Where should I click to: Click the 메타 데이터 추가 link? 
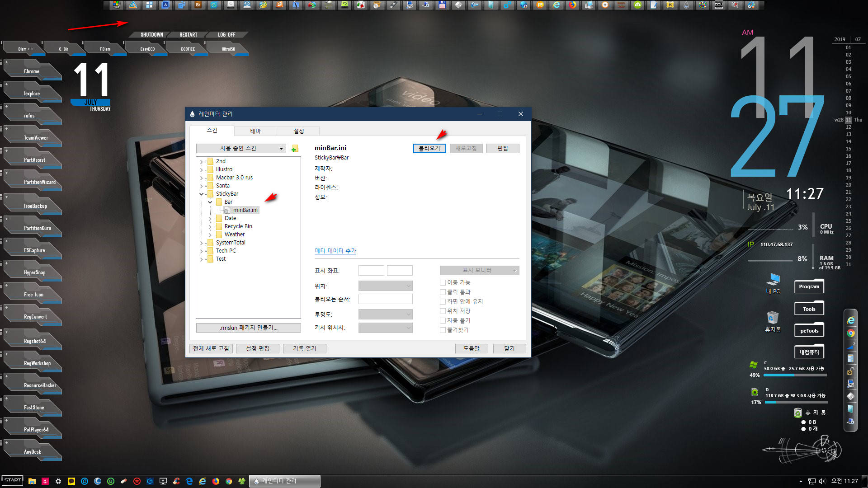pos(335,251)
